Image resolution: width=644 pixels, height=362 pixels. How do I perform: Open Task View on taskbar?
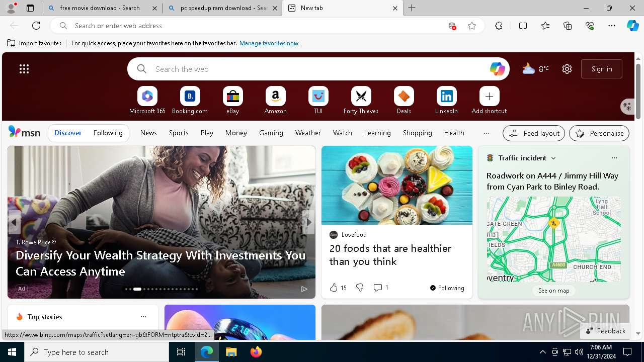[x=181, y=352]
